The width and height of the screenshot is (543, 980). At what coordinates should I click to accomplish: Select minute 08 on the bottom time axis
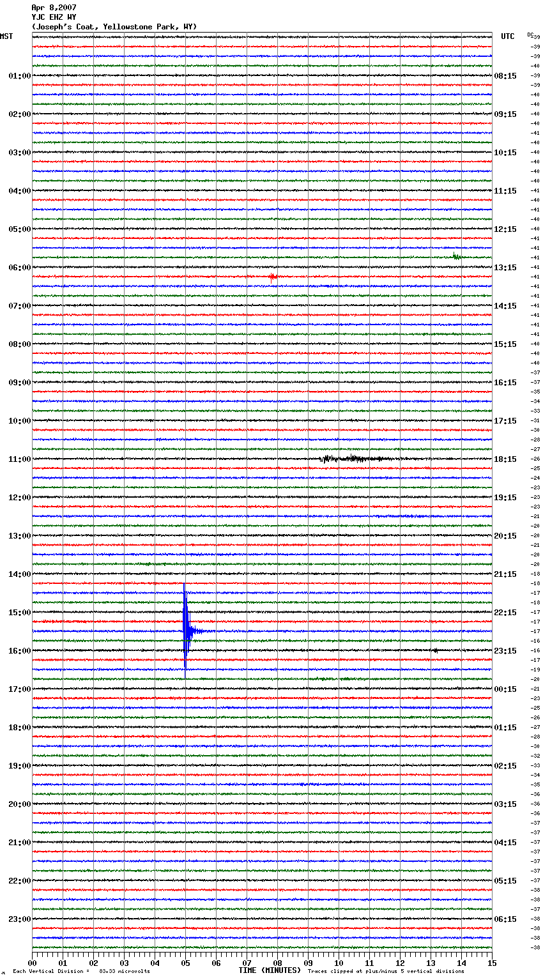[277, 963]
